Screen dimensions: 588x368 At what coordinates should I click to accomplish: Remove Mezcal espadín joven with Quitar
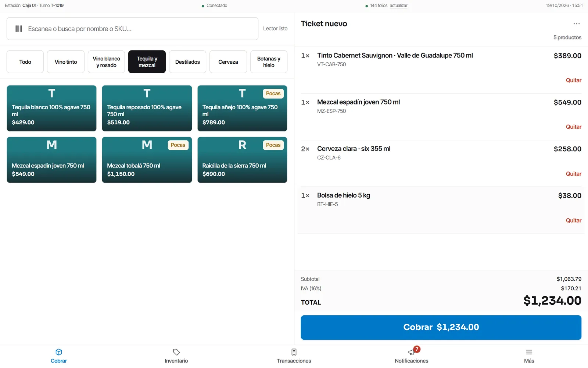(x=573, y=127)
